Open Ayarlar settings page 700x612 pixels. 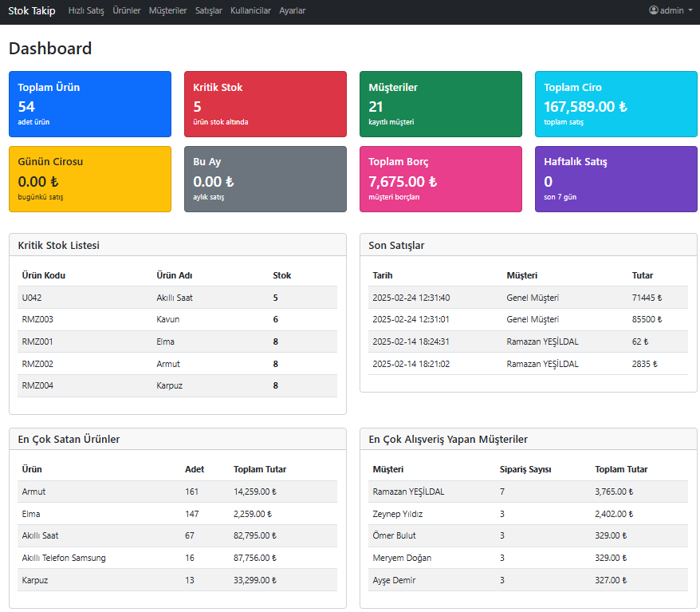[292, 11]
